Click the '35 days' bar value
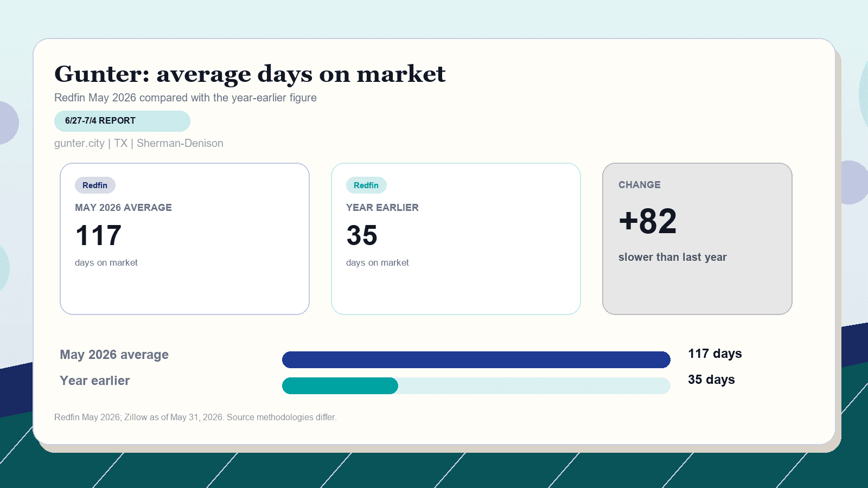 tap(711, 380)
